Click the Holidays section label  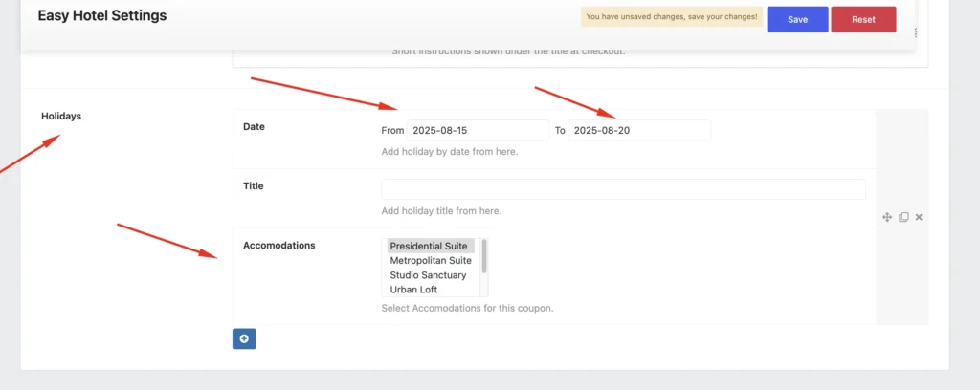pyautogui.click(x=61, y=116)
